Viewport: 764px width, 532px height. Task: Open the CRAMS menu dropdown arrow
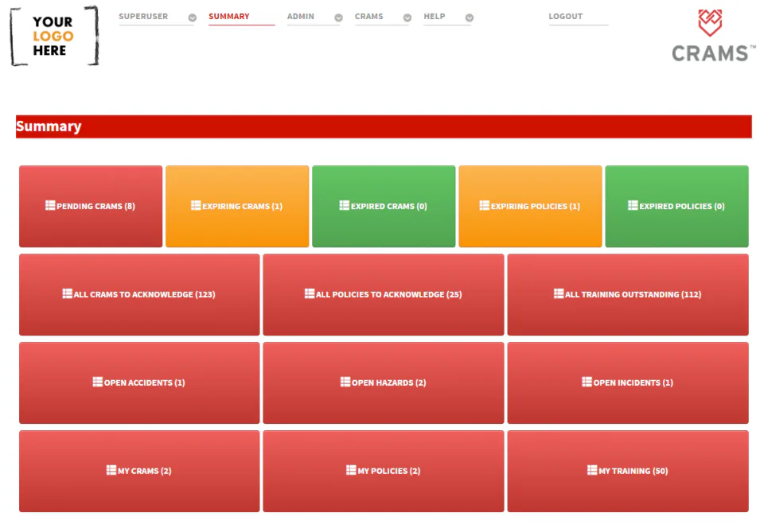pyautogui.click(x=407, y=17)
